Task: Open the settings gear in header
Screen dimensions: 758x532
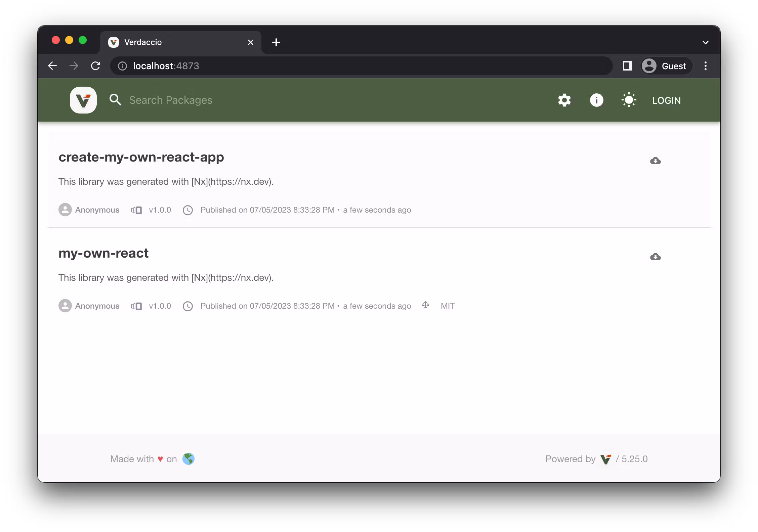Action: tap(564, 100)
